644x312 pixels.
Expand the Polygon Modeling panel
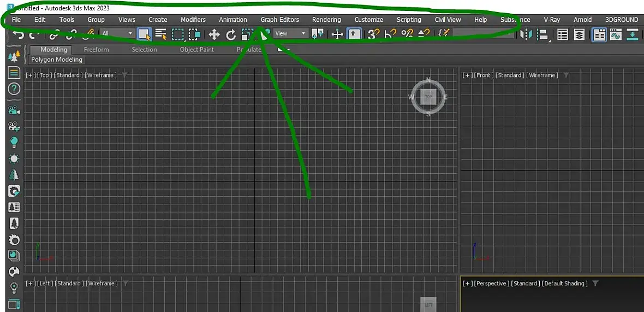click(57, 60)
